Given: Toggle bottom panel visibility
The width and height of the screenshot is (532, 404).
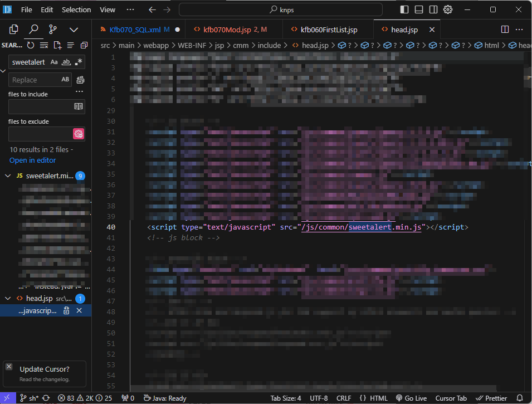Looking at the screenshot, I should click(x=419, y=9).
